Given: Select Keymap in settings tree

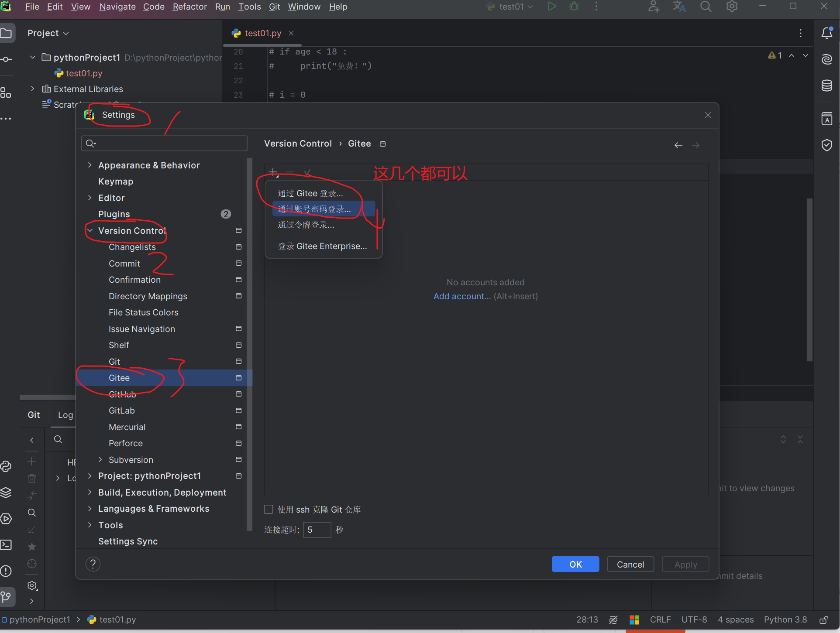Looking at the screenshot, I should (x=116, y=181).
